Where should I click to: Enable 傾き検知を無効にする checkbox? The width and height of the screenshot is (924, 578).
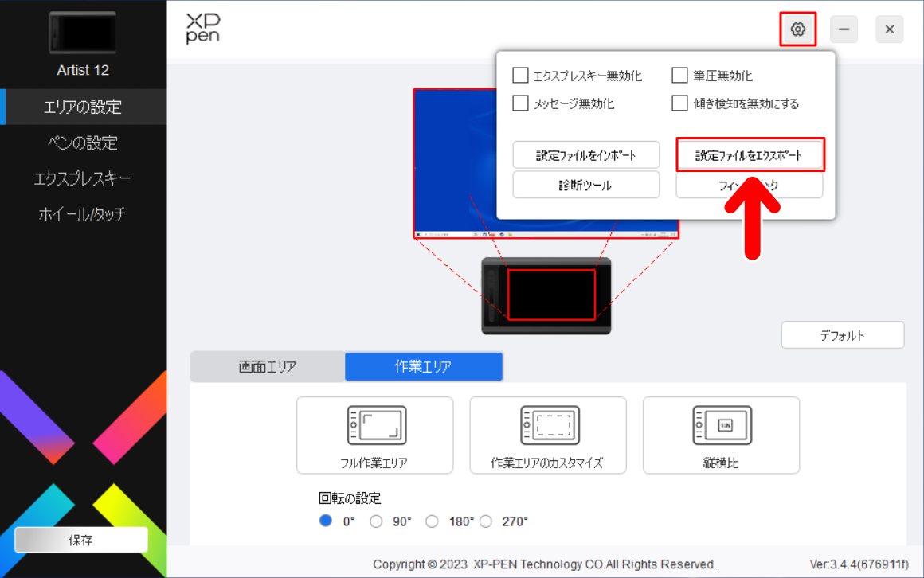click(x=680, y=103)
